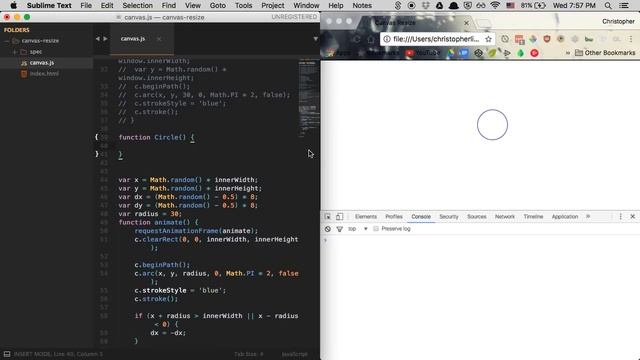
Task: Expand the spec folder in sidebar
Action: pos(14,52)
